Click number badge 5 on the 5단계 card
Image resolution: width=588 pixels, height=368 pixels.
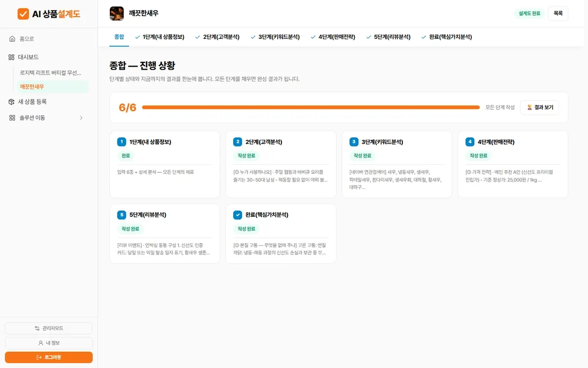point(122,215)
